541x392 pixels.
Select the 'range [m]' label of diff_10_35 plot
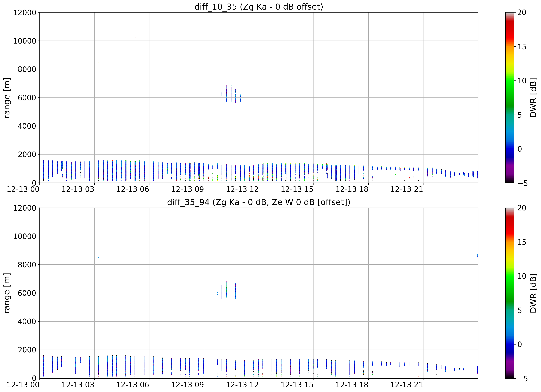(x=7, y=98)
